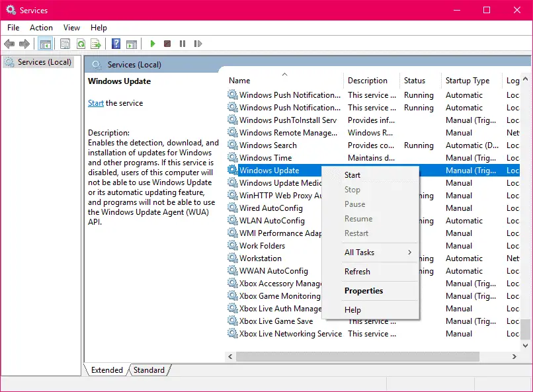
Task: Click the gear icon beside Windows Time
Action: click(x=233, y=157)
